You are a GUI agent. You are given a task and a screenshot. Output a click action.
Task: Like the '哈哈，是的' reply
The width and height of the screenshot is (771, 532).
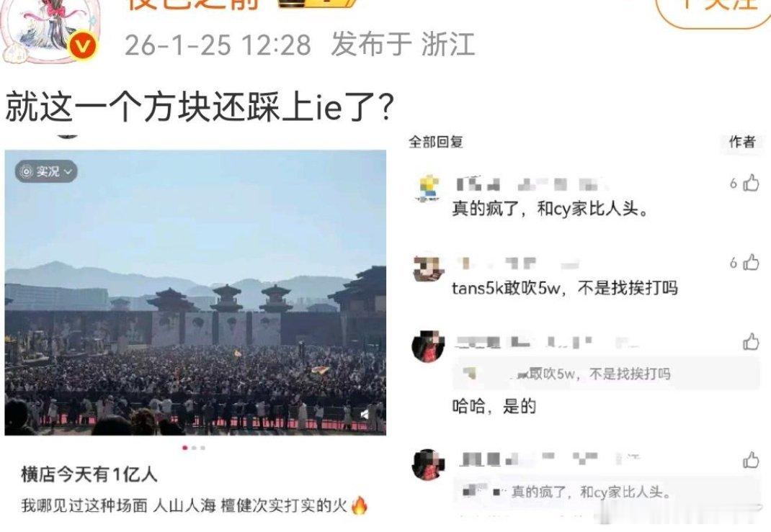[751, 341]
